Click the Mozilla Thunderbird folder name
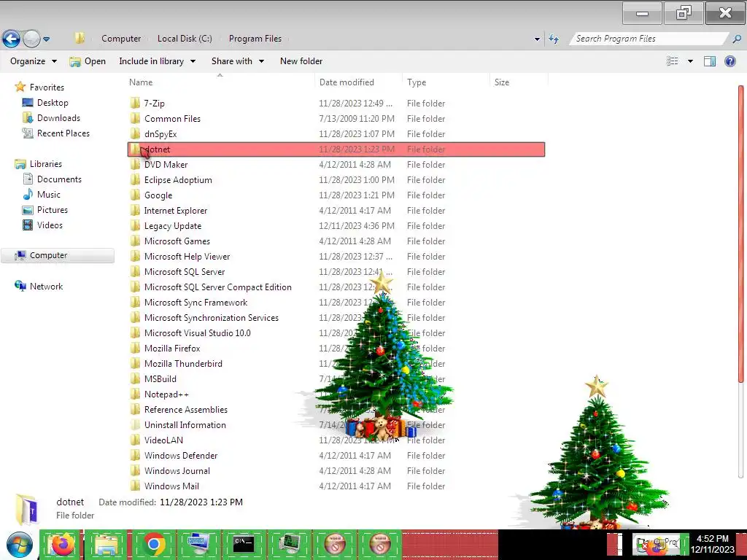 (x=183, y=363)
